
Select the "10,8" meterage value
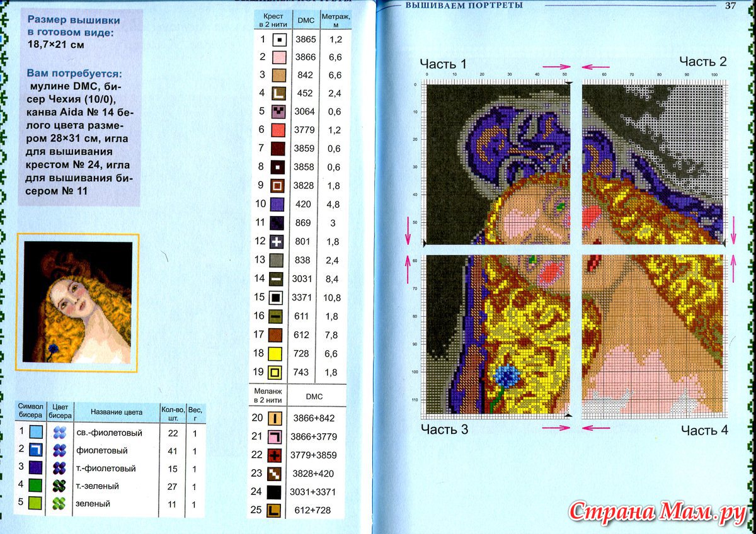tap(333, 297)
